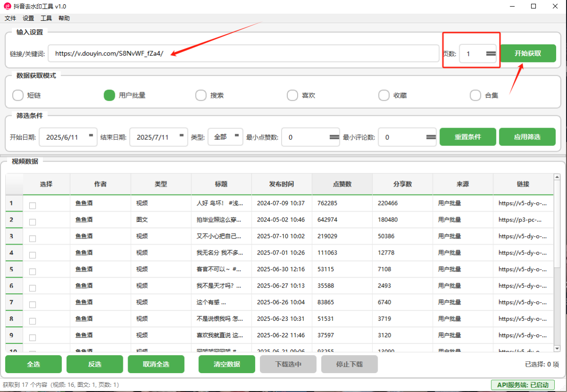Screen dimensions: 567x392
Task: Click the 下载选中 button
Action: pyautogui.click(x=288, y=364)
